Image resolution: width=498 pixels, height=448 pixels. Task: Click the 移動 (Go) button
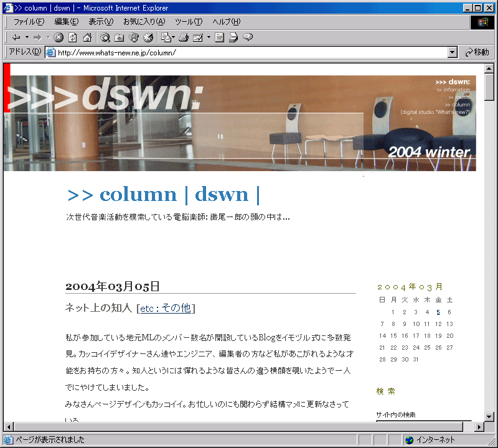(477, 52)
